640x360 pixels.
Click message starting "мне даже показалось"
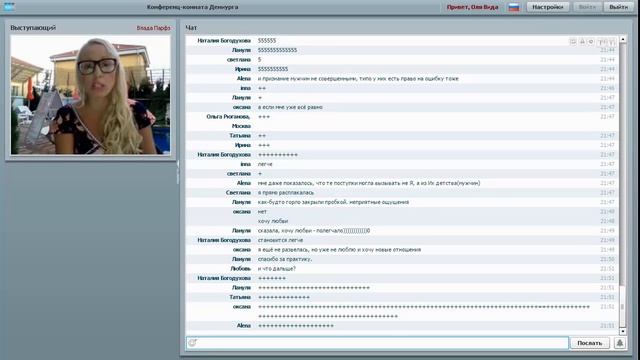coord(369,183)
